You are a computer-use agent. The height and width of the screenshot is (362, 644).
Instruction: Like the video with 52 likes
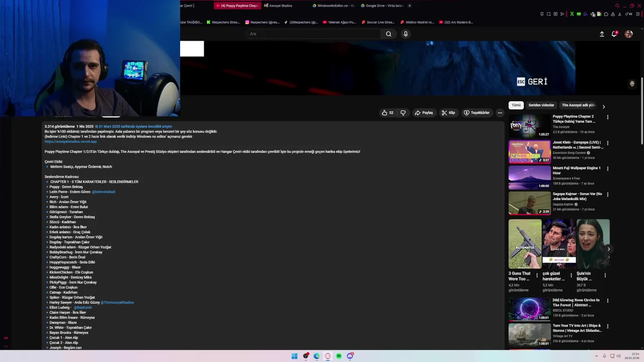point(387,113)
